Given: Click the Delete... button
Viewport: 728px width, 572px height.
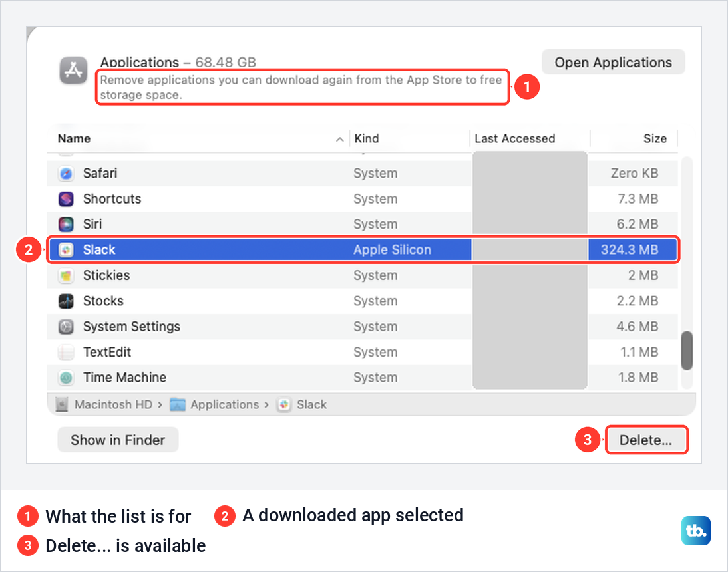Looking at the screenshot, I should click(x=646, y=440).
